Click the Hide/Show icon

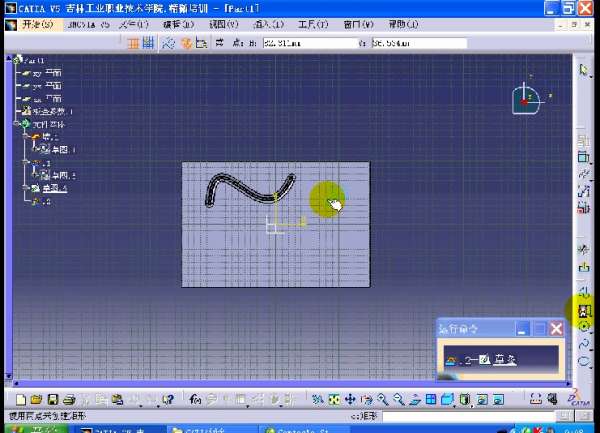[x=482, y=400]
